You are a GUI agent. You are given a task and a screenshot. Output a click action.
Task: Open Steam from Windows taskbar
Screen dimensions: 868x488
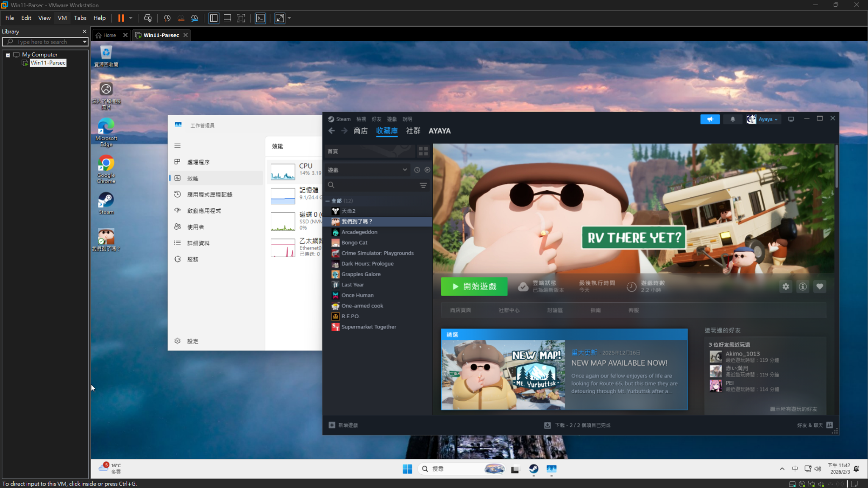(534, 469)
